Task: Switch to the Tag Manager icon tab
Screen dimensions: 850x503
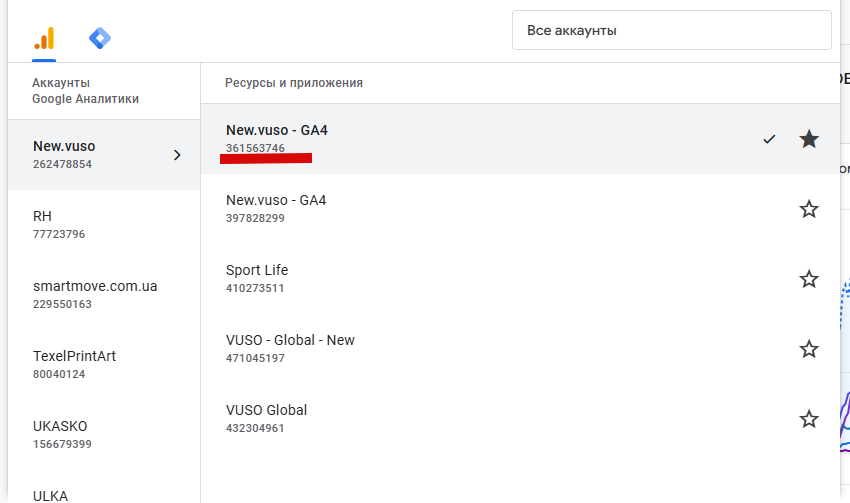Action: coord(100,38)
